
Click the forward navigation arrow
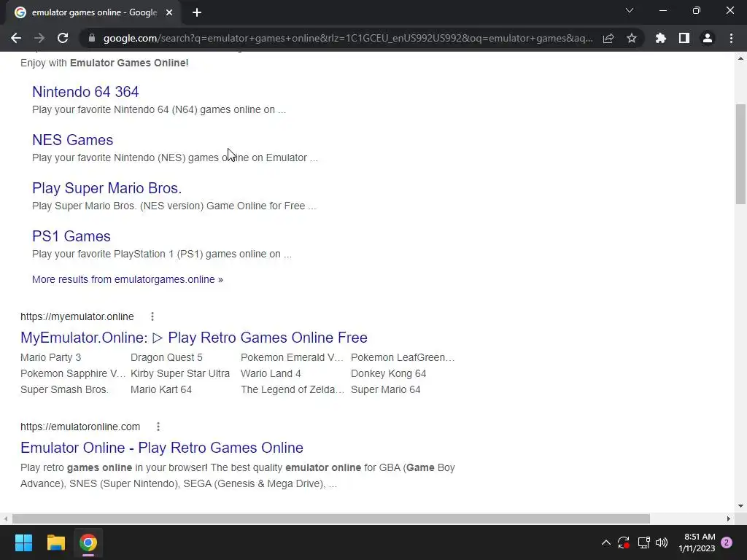click(x=39, y=38)
